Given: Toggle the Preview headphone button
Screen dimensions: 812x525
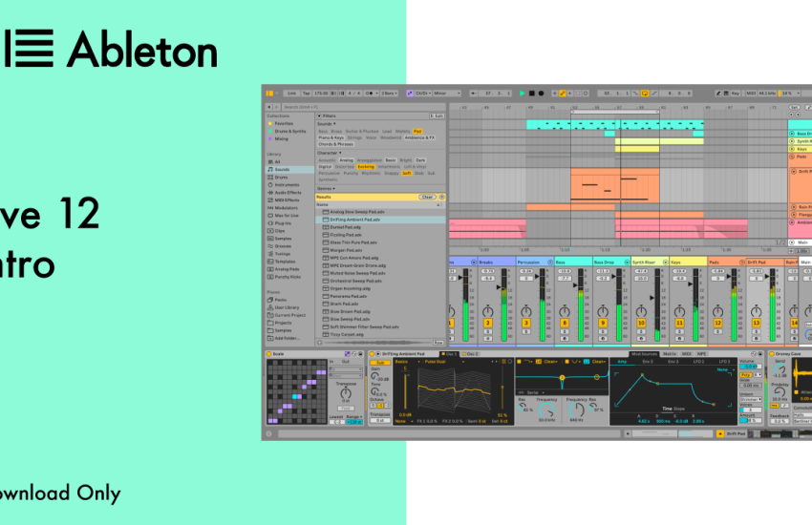Looking at the screenshot, I should click(x=319, y=343).
